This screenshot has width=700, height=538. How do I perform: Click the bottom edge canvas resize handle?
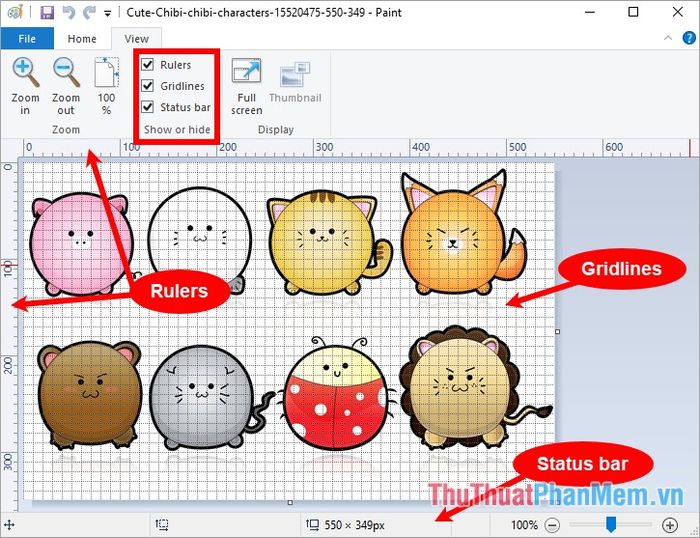pos(290,503)
